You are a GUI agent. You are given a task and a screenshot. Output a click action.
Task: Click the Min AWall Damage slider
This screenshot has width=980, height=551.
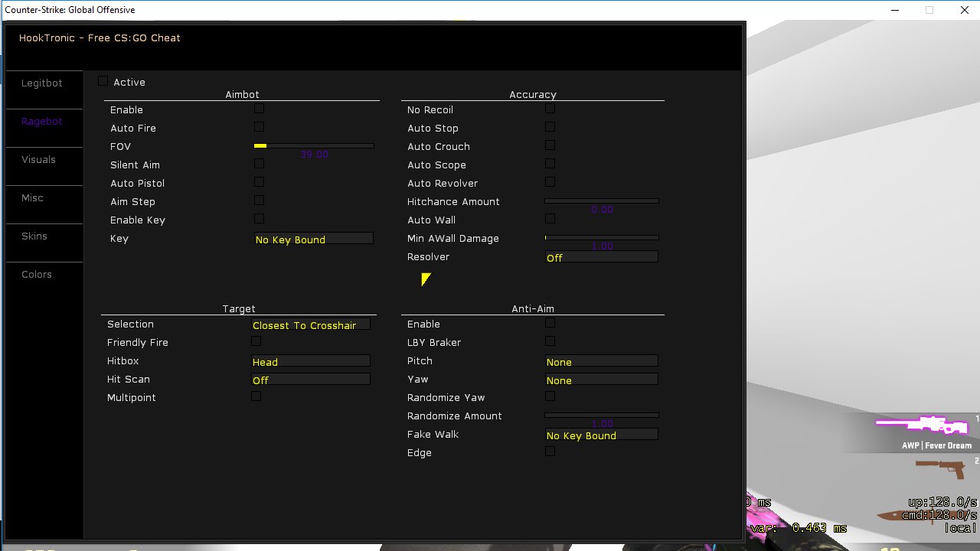602,237
